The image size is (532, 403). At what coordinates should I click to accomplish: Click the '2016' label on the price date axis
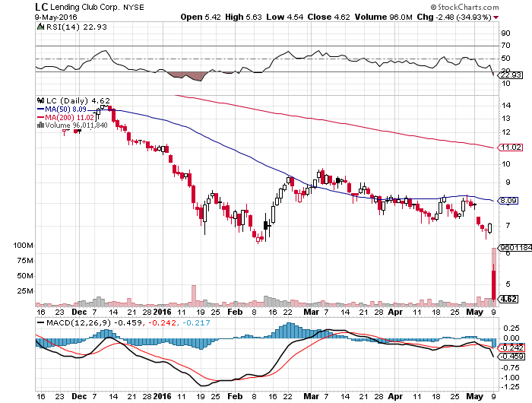coord(162,312)
